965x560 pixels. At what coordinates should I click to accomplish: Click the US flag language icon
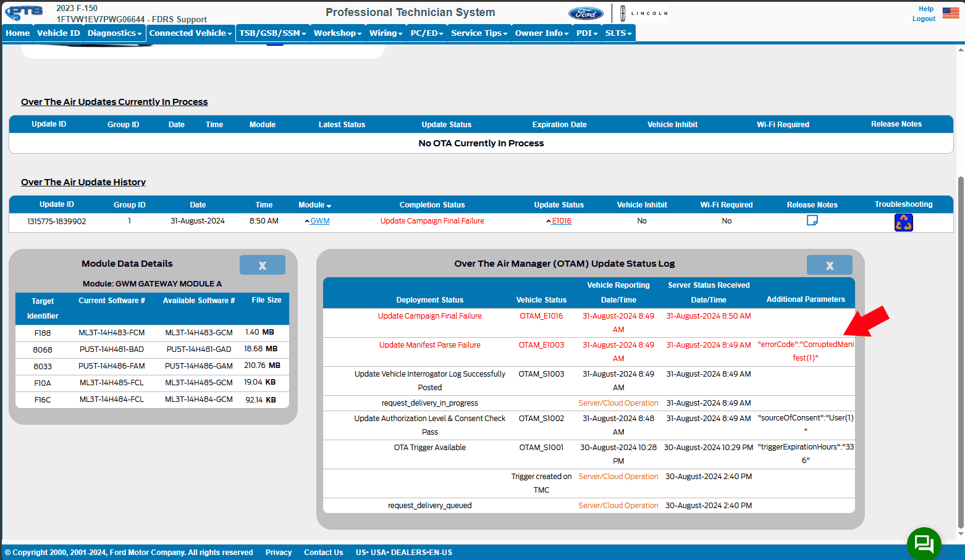click(x=950, y=13)
